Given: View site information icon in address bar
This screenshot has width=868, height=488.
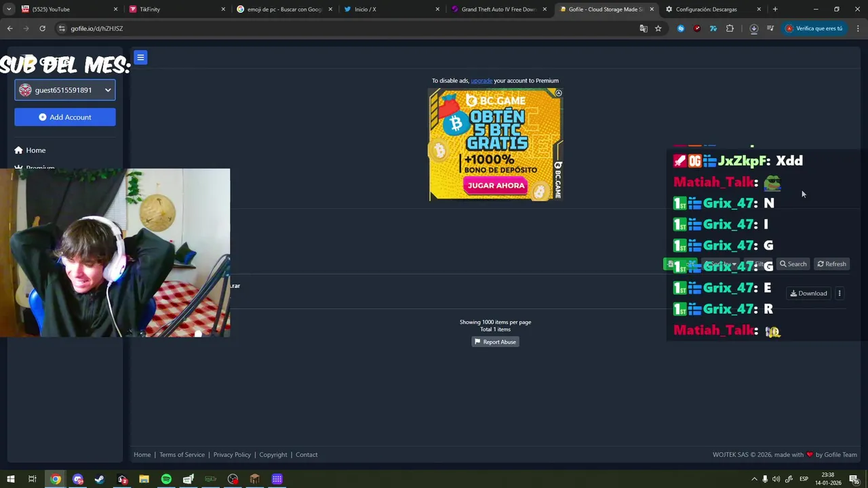Looking at the screenshot, I should [62, 28].
